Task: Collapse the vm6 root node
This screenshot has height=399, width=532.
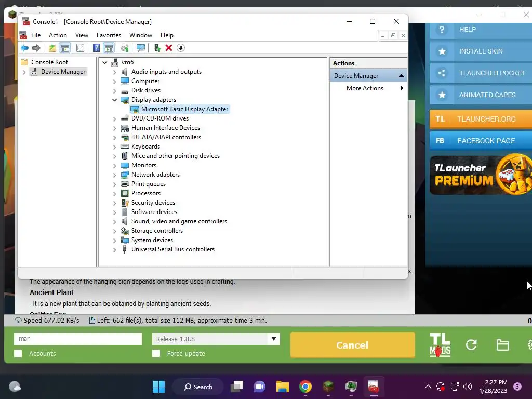Action: pyautogui.click(x=105, y=62)
